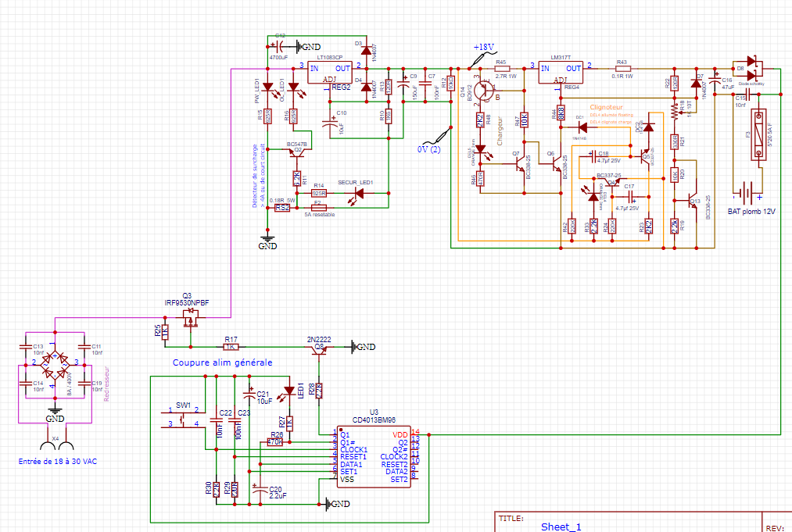
Task: Select the bridge rectifier diode symbol
Action: [x=55, y=366]
